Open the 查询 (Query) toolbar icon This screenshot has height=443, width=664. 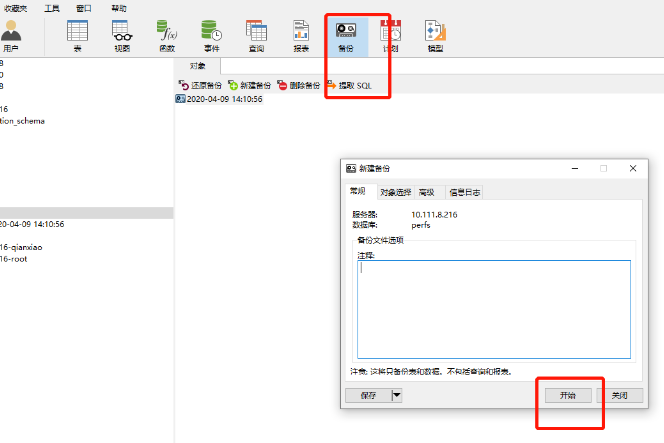(256, 36)
